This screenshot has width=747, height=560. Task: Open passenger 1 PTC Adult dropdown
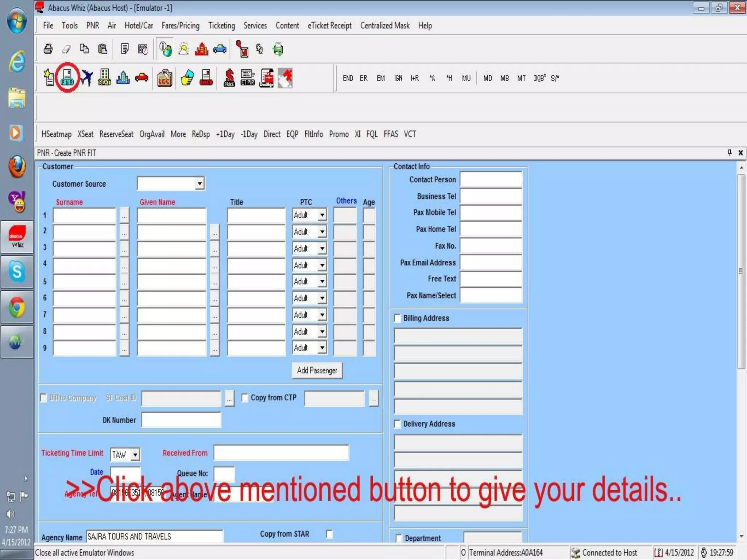(322, 215)
